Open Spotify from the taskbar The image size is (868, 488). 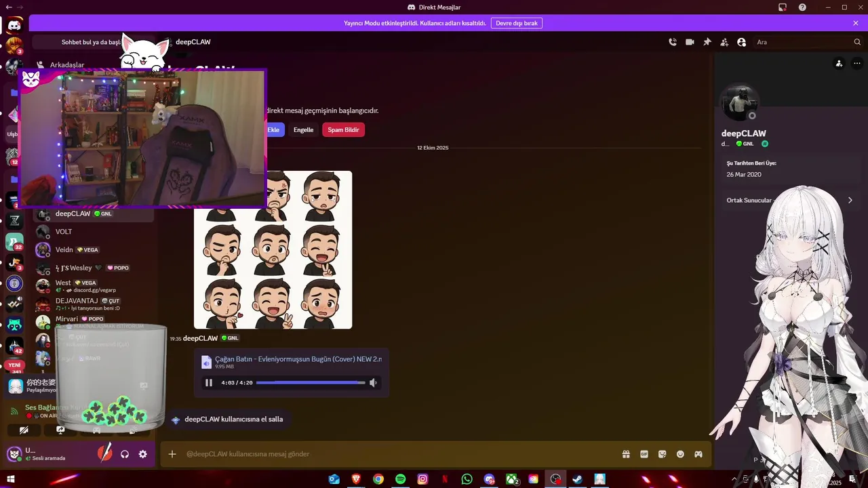point(401,479)
